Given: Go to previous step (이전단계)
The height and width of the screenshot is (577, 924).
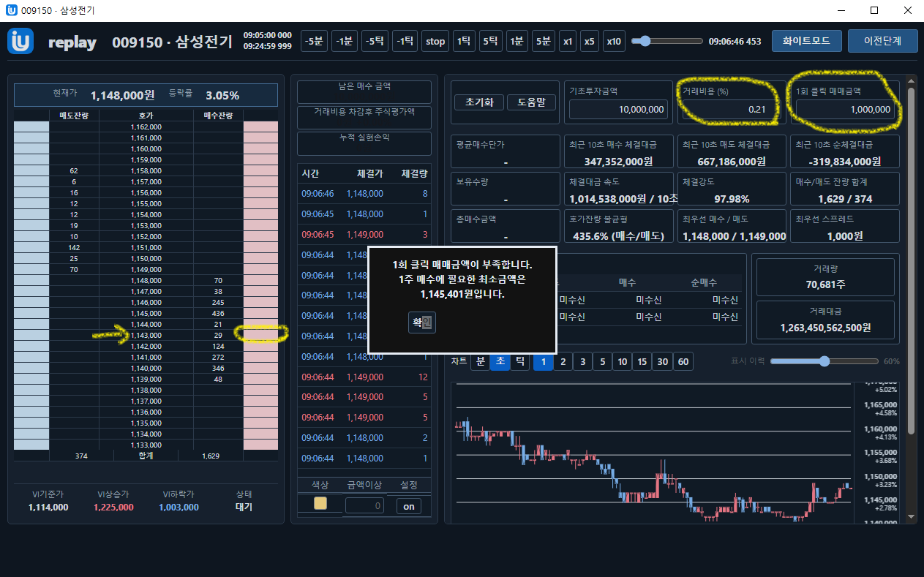Looking at the screenshot, I should [x=882, y=41].
